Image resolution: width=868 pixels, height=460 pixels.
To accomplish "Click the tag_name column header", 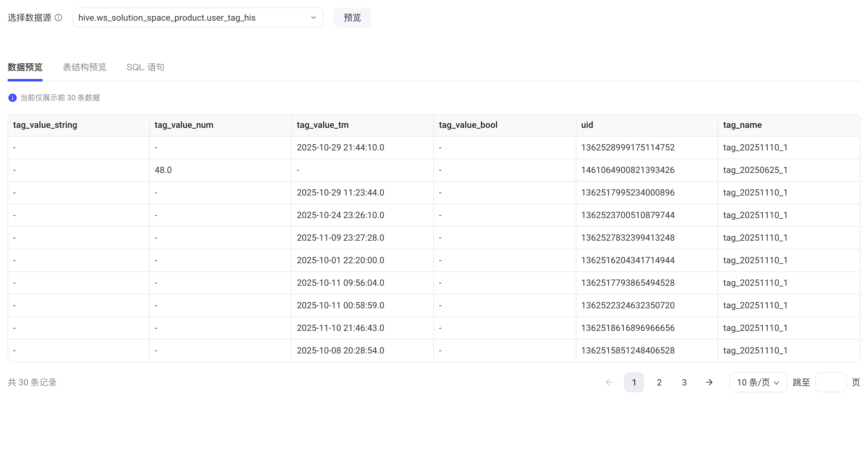I will [x=789, y=125].
